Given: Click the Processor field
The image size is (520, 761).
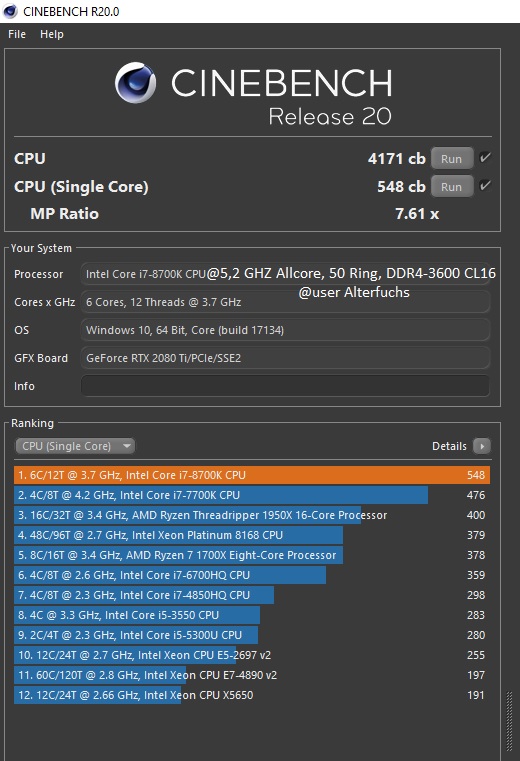Looking at the screenshot, I should pos(285,274).
